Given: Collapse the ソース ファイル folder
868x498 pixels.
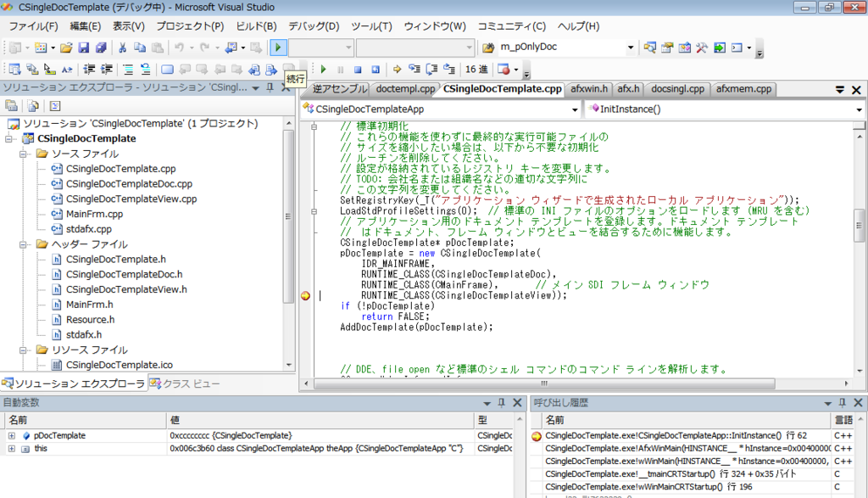Looking at the screenshot, I should point(23,154).
